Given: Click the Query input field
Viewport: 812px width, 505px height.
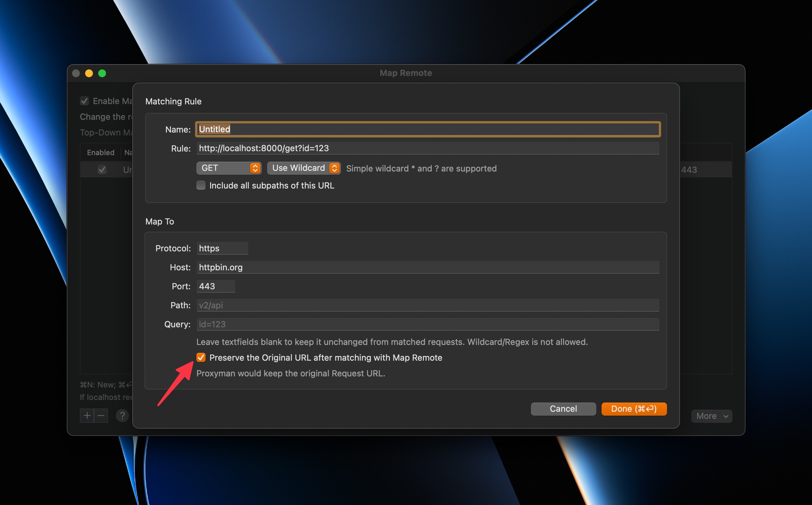Looking at the screenshot, I should point(427,324).
